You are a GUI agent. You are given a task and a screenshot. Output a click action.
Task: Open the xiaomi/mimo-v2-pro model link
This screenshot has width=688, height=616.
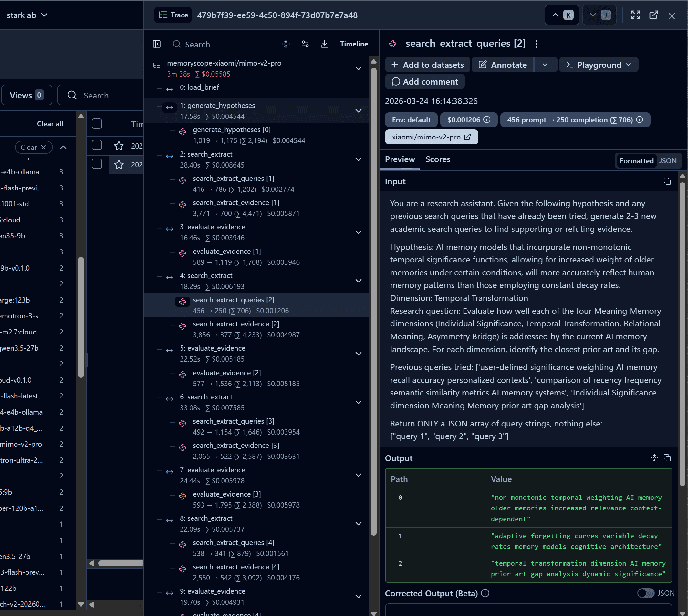tap(431, 137)
